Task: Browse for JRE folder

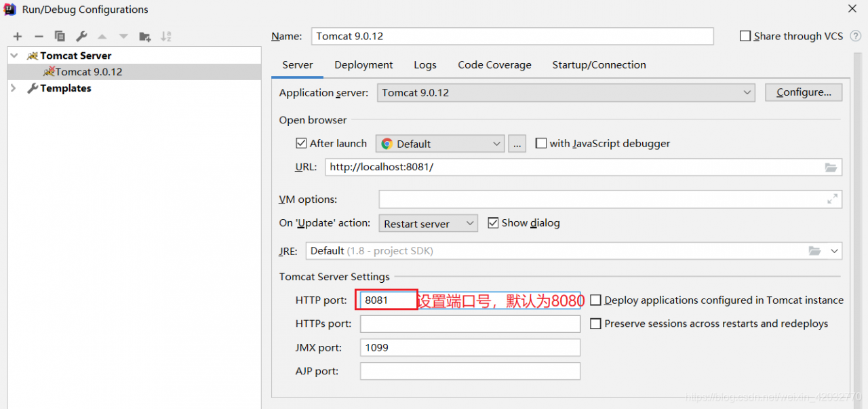Action: (x=815, y=251)
